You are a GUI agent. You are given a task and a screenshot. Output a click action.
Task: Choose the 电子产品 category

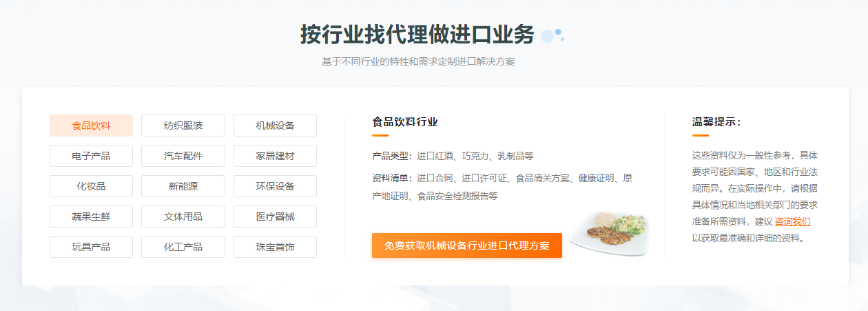click(91, 156)
